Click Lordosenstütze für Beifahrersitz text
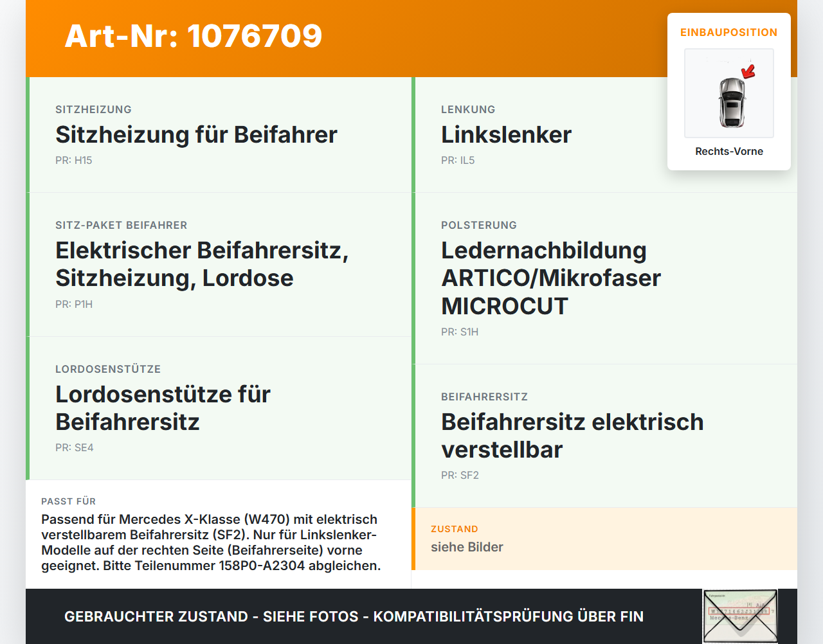The width and height of the screenshot is (823, 644). tap(163, 408)
